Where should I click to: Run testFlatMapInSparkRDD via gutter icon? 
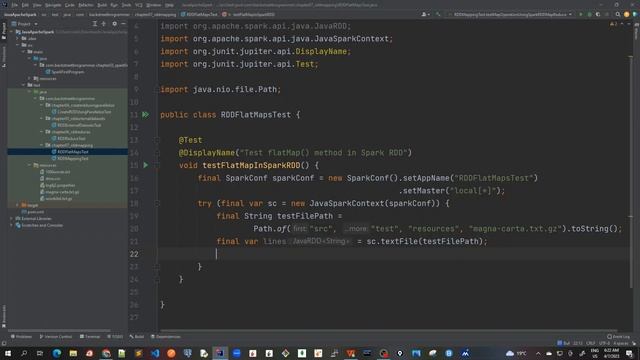[x=146, y=165]
